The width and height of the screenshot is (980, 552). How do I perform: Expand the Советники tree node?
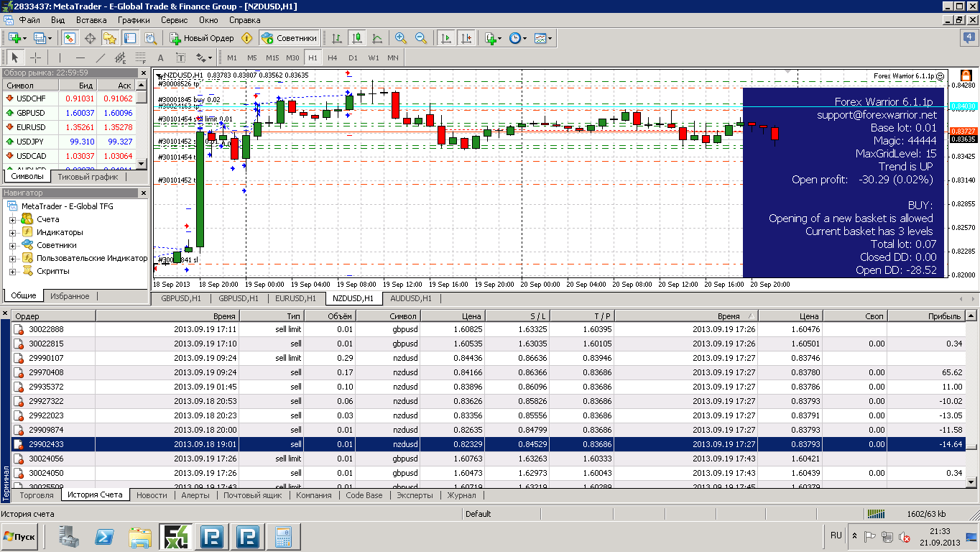[12, 245]
